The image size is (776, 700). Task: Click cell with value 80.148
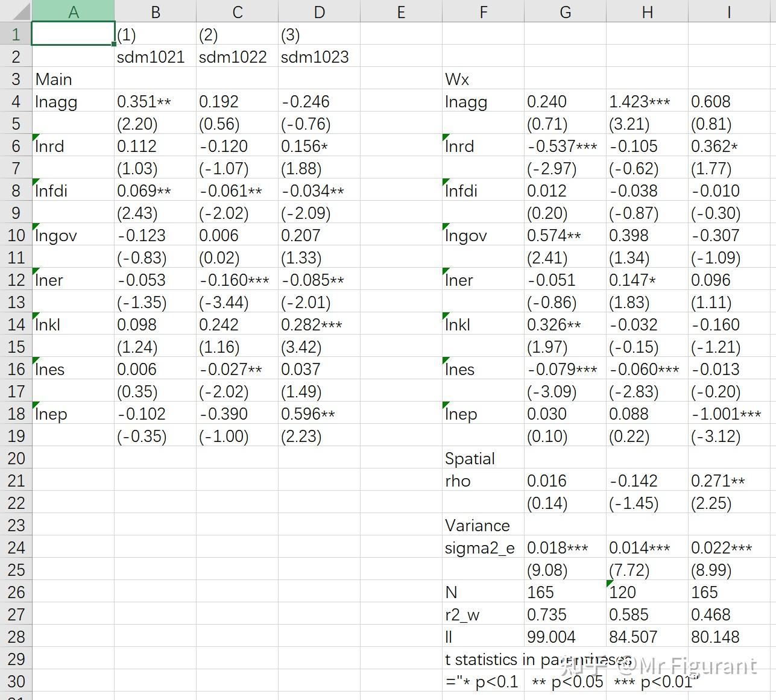point(729,636)
